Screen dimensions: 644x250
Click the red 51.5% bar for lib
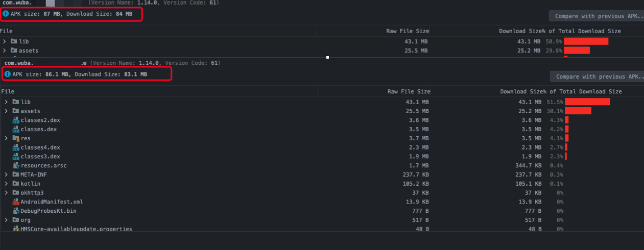[x=587, y=102]
